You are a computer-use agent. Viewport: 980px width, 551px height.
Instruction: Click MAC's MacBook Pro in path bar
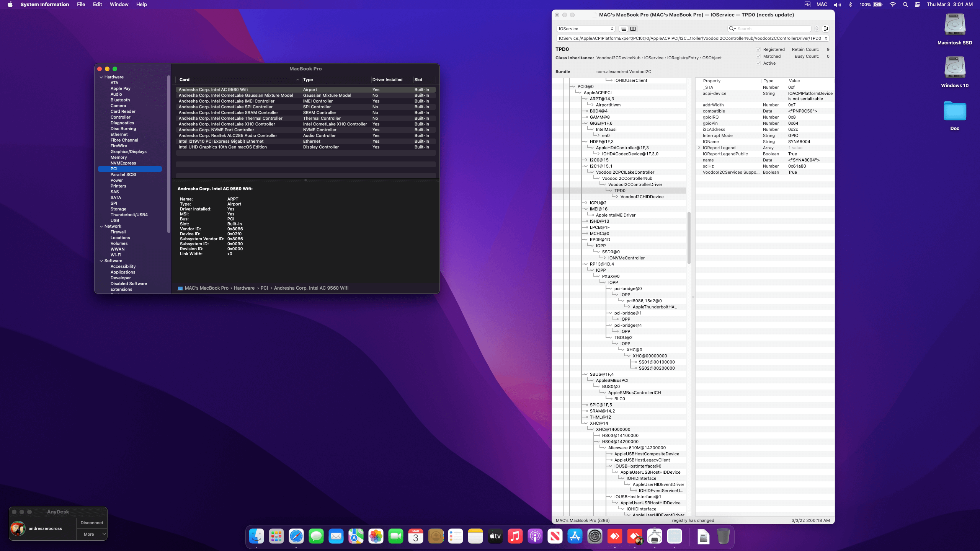[x=207, y=288]
